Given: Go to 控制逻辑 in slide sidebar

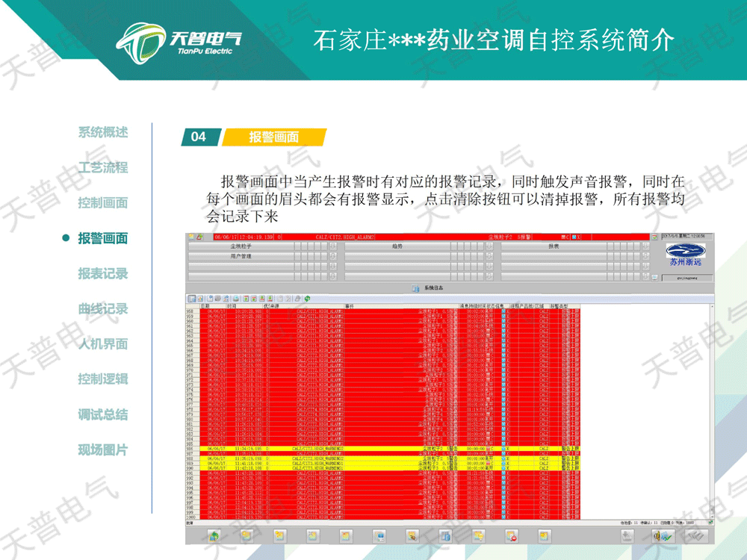Looking at the screenshot, I should (103, 379).
